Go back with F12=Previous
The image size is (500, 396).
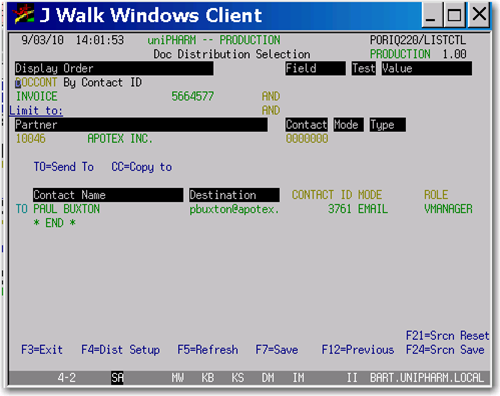pos(358,350)
